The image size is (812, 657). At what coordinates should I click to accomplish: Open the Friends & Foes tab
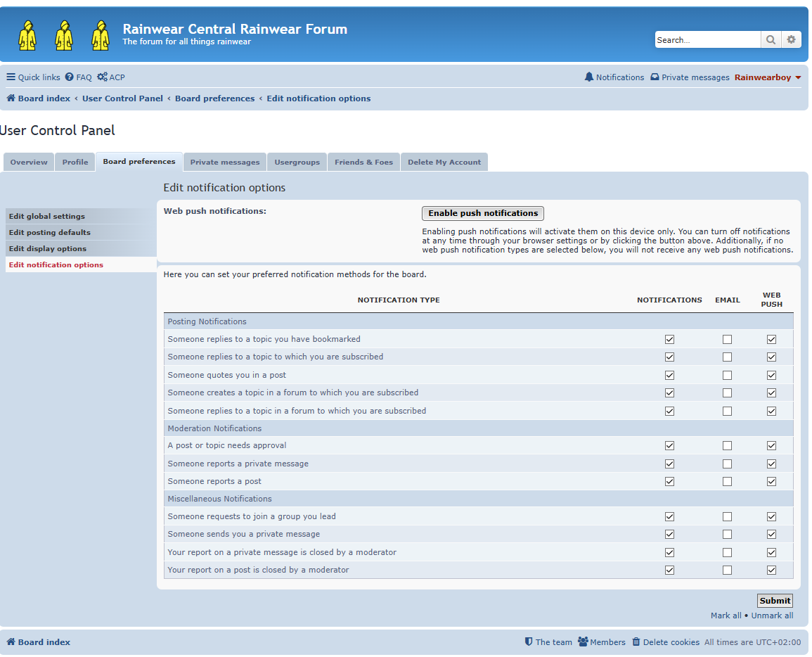[x=363, y=162]
